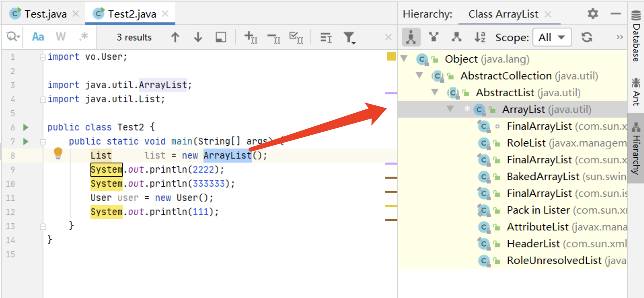Select HeaderList in hierarchy tree
644x298 pixels.
click(x=567, y=243)
